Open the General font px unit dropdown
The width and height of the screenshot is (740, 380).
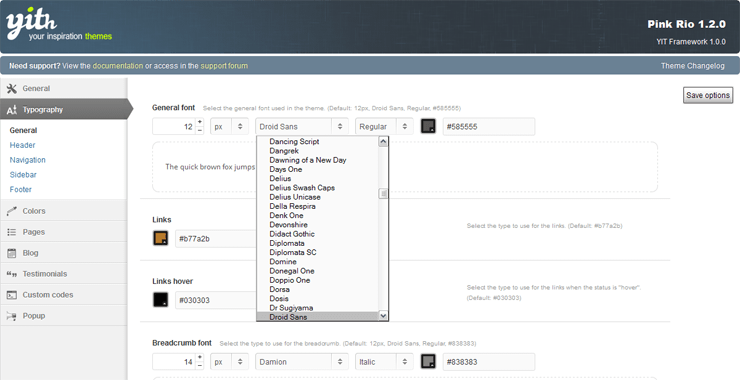(x=229, y=127)
